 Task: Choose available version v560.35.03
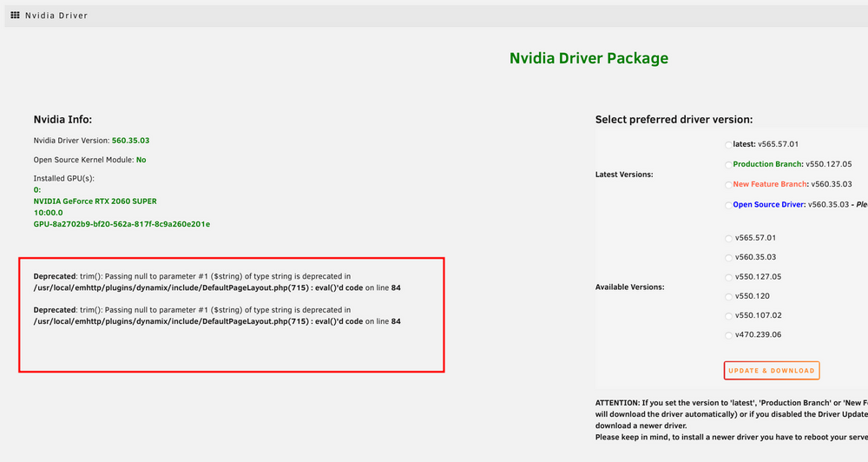tap(728, 258)
